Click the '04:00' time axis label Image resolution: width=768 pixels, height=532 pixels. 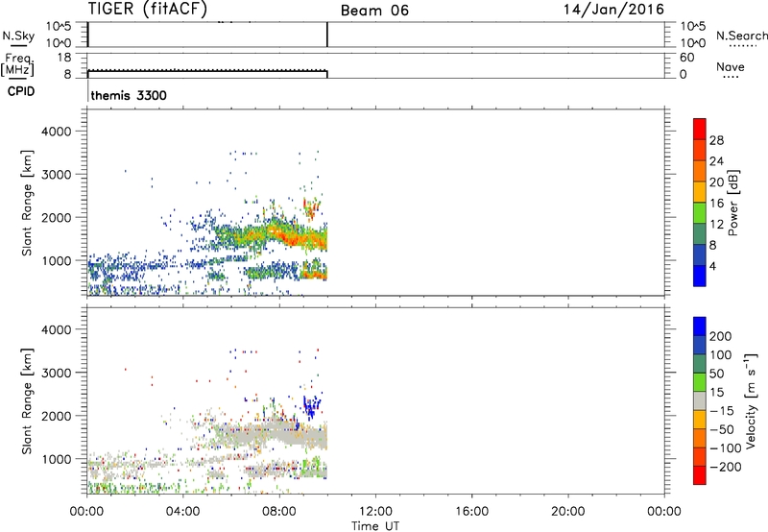182,512
